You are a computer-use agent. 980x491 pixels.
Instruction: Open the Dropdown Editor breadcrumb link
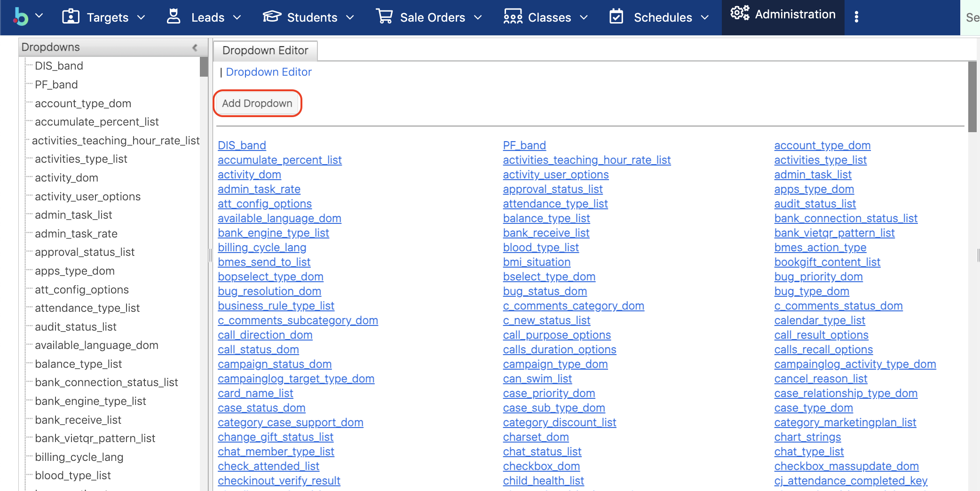pos(269,72)
